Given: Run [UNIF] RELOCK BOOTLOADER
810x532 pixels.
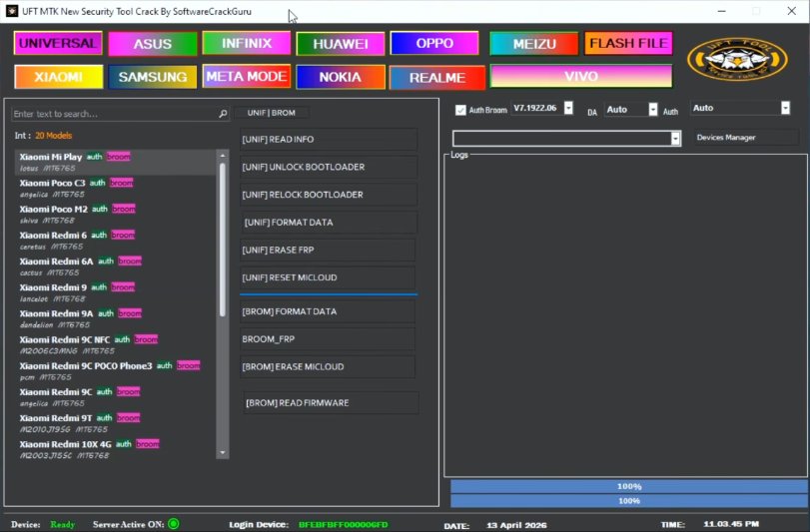Looking at the screenshot, I should [329, 195].
